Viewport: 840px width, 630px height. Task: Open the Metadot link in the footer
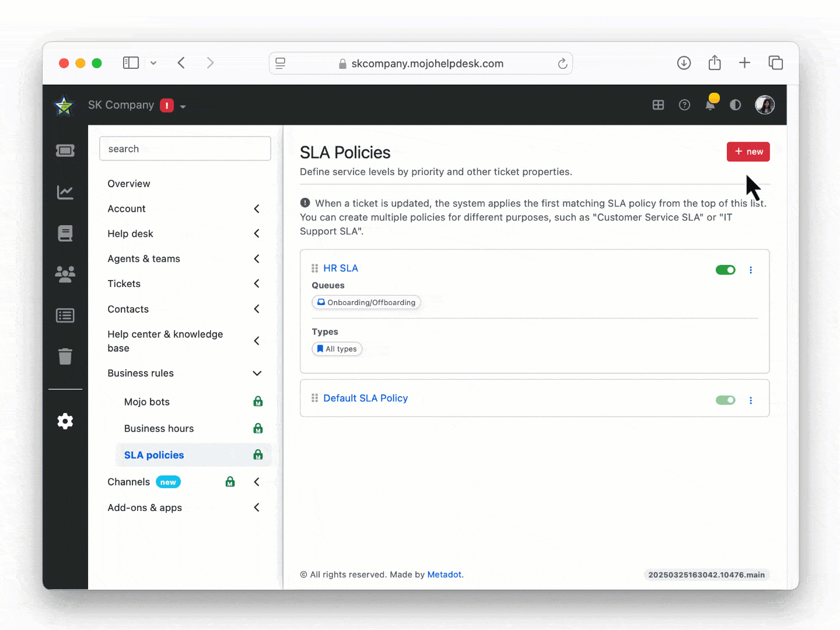coord(444,575)
